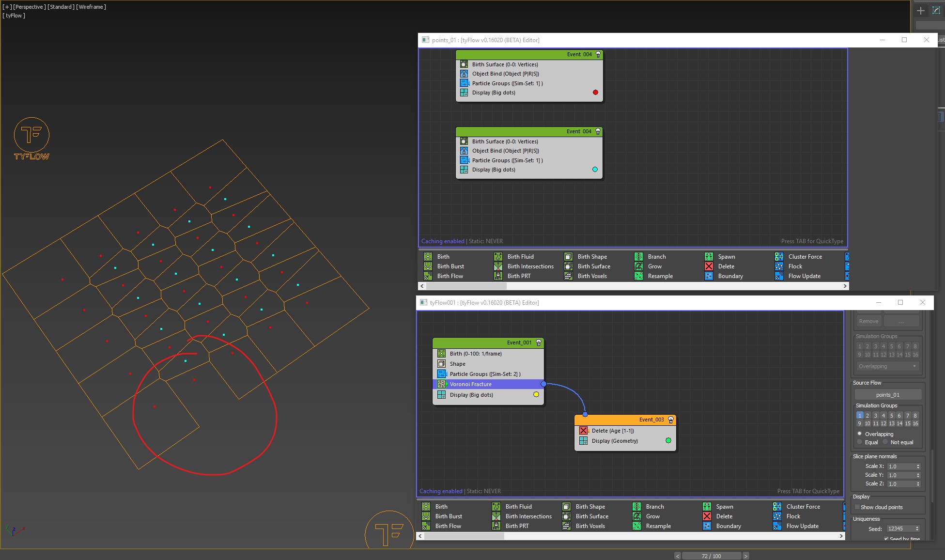945x560 pixels.
Task: Select Spawn operator icon in points_01 depot
Action: tap(709, 257)
